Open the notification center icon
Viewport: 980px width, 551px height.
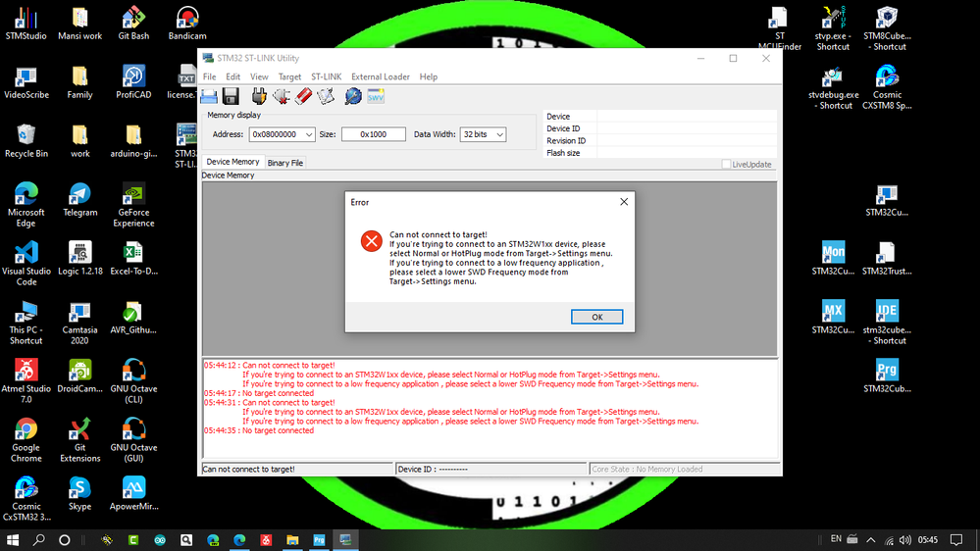(956, 540)
